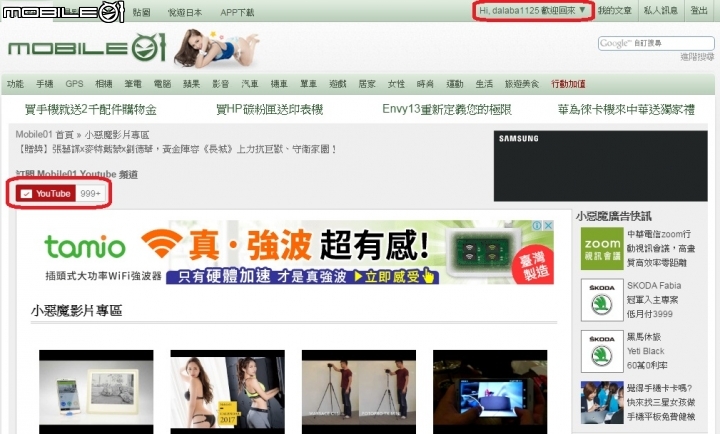This screenshot has width=720, height=434.
Task: Open the 覺得手機卡卡嗎 ad link
Action: tap(661, 403)
